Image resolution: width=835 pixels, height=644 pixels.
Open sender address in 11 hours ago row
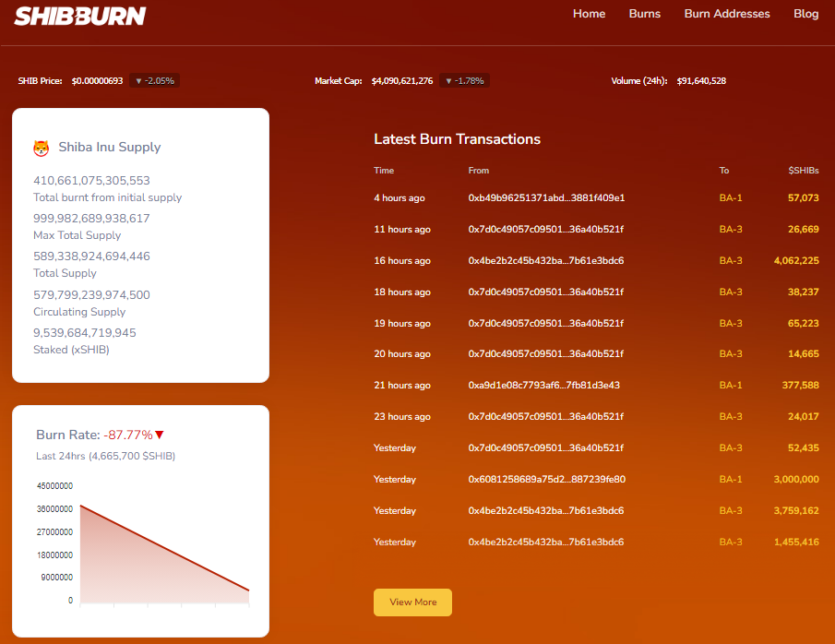pyautogui.click(x=546, y=230)
